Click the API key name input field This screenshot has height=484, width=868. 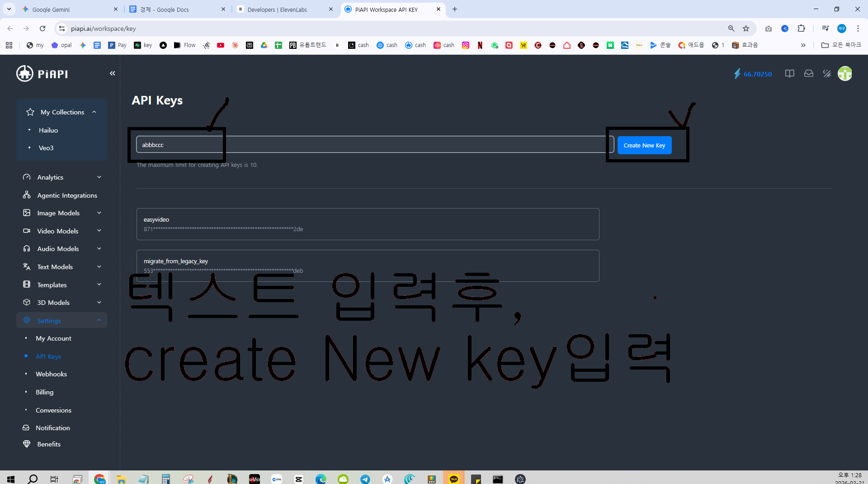tap(375, 145)
